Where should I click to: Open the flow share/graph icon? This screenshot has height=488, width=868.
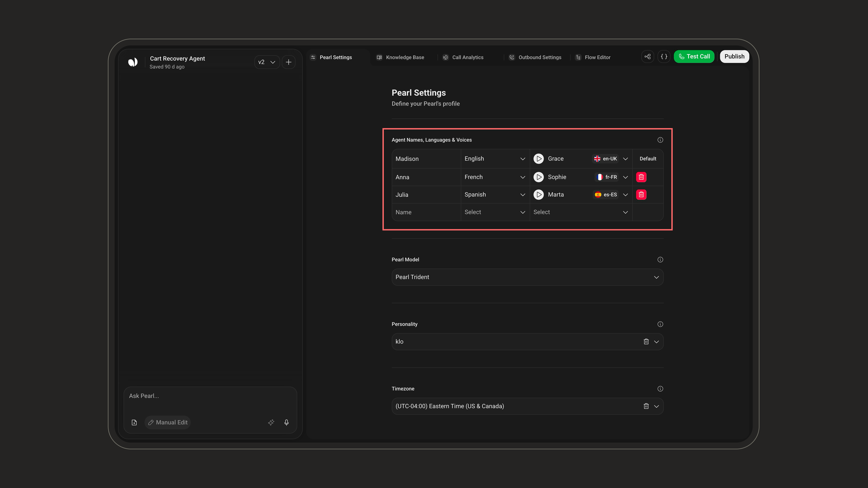pos(648,57)
